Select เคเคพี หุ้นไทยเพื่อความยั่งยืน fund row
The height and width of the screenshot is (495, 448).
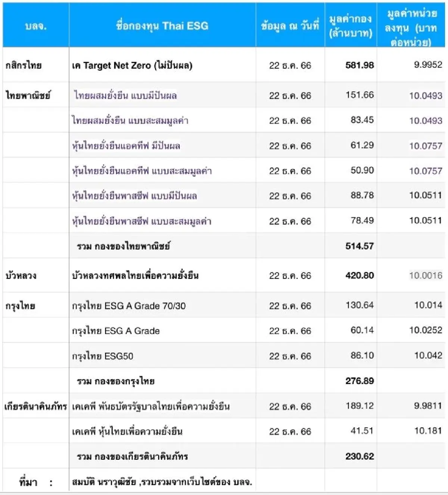[x=224, y=431]
